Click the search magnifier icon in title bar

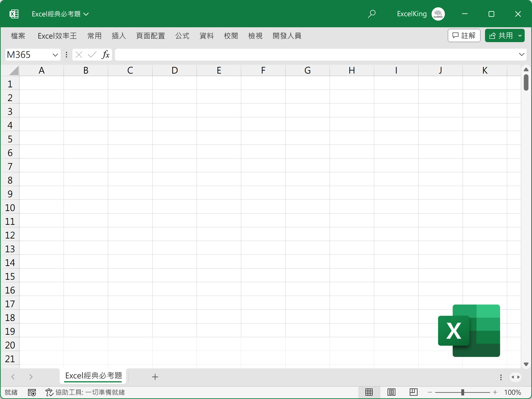pos(372,14)
